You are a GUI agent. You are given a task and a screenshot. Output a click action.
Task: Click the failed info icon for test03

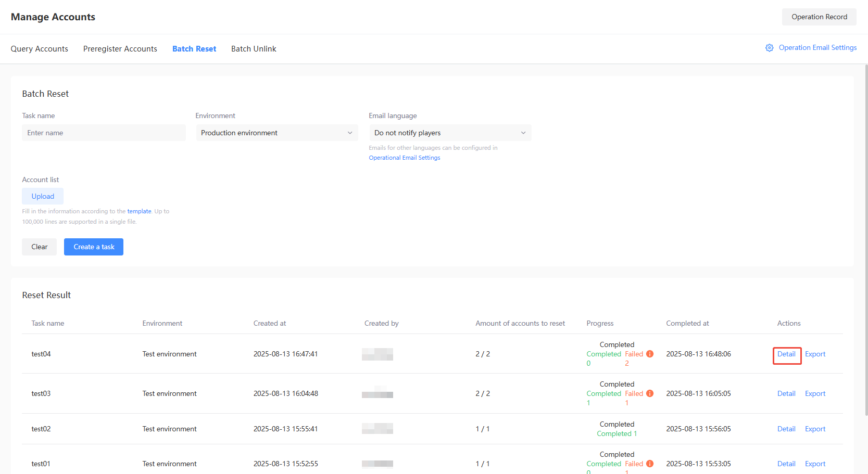(x=650, y=393)
